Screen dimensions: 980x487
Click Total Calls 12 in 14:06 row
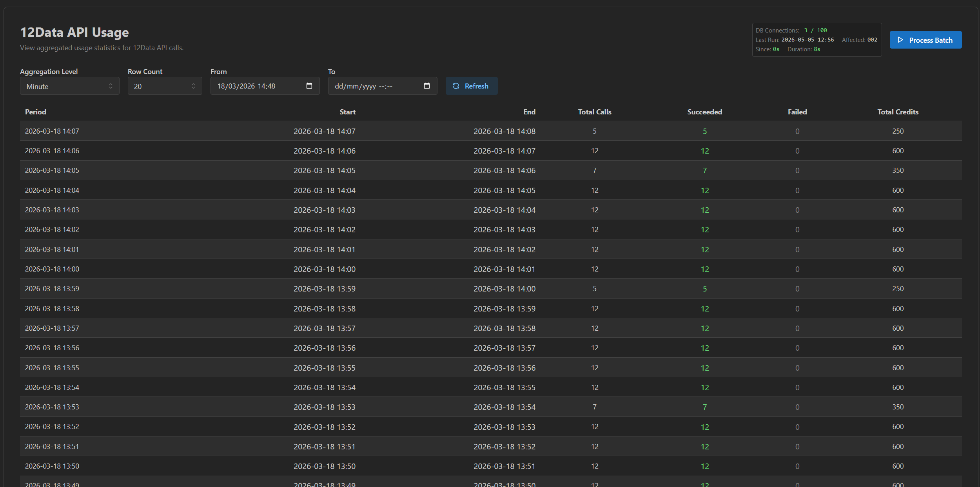pos(595,151)
